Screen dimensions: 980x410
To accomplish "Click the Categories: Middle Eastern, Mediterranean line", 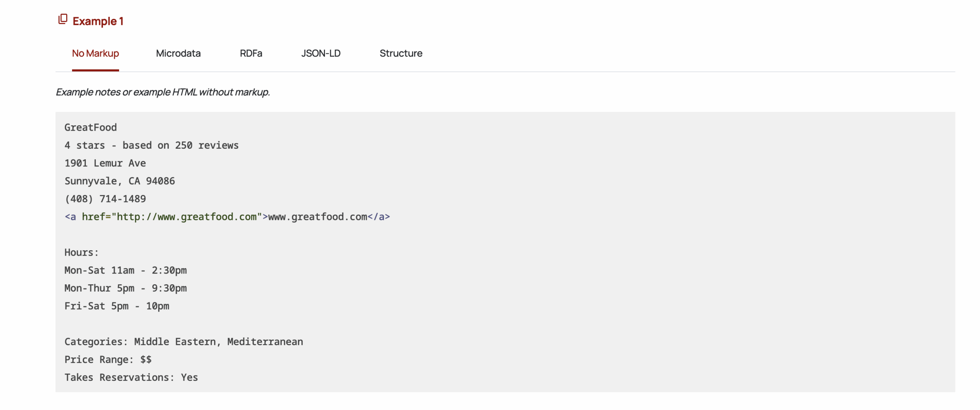I will coord(183,341).
